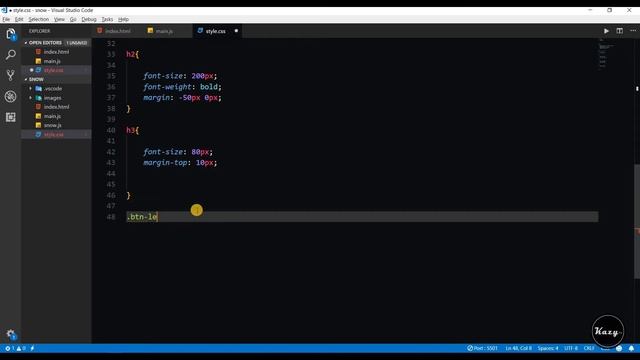Screen dimensions: 640x360
Task: Select style.css in the SNOW folder
Action: pos(53,135)
